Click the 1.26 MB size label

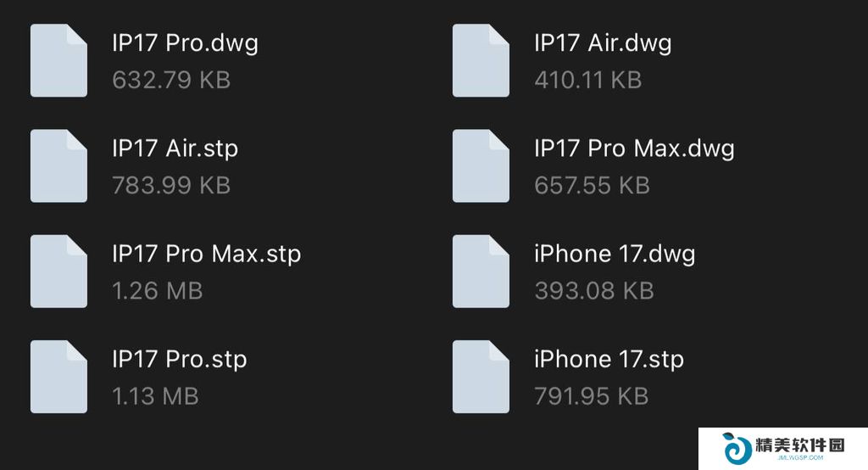pyautogui.click(x=157, y=291)
